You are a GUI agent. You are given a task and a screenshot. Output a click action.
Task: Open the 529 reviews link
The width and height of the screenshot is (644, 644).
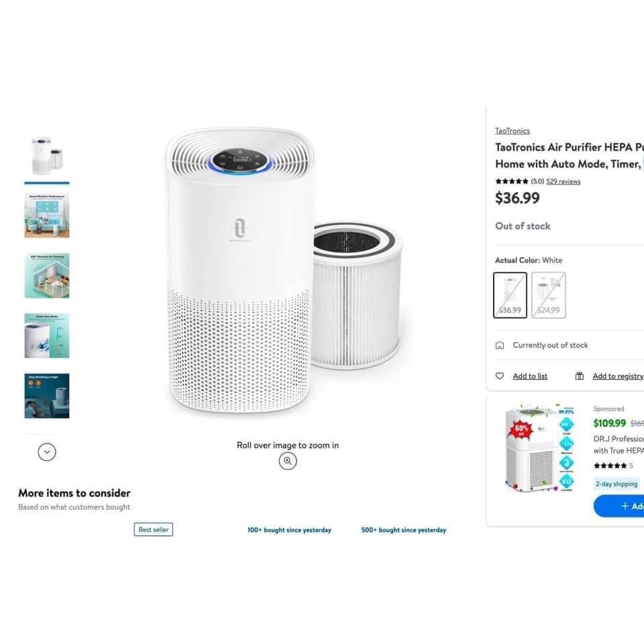pos(563,181)
